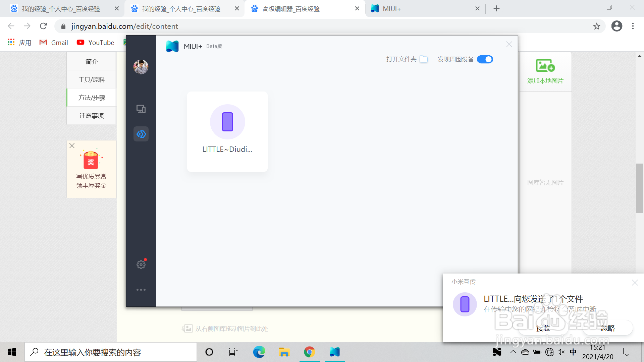The width and height of the screenshot is (644, 362).
Task: Click the browser forward arrow
Action: tap(27, 26)
